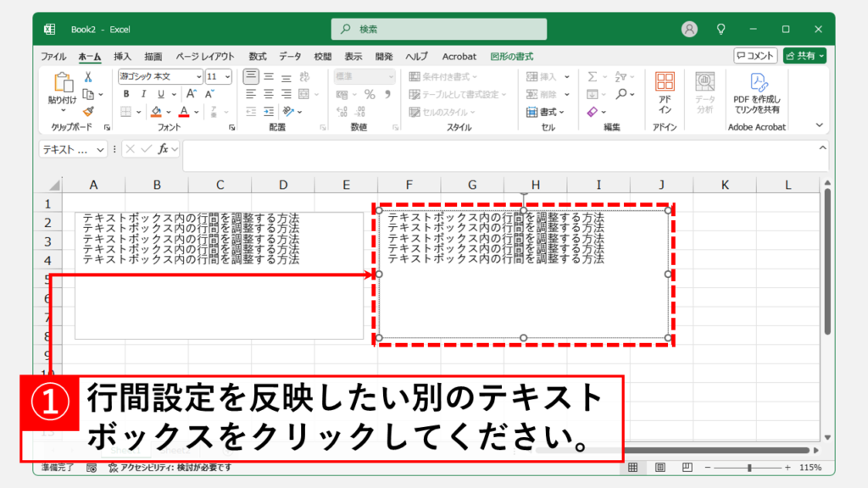Click the Cut scissors icon
This screenshot has width=868, height=488.
88,76
